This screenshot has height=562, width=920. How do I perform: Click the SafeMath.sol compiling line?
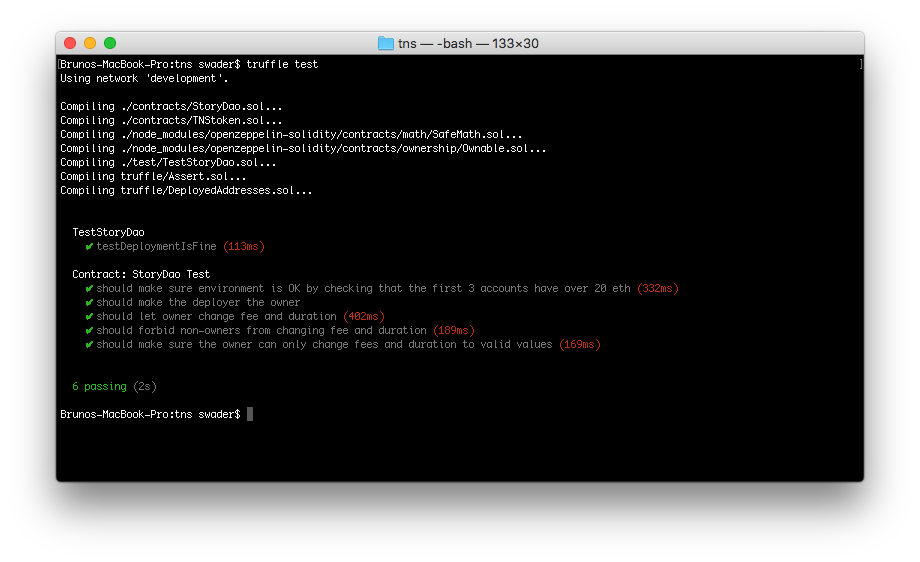pos(291,134)
